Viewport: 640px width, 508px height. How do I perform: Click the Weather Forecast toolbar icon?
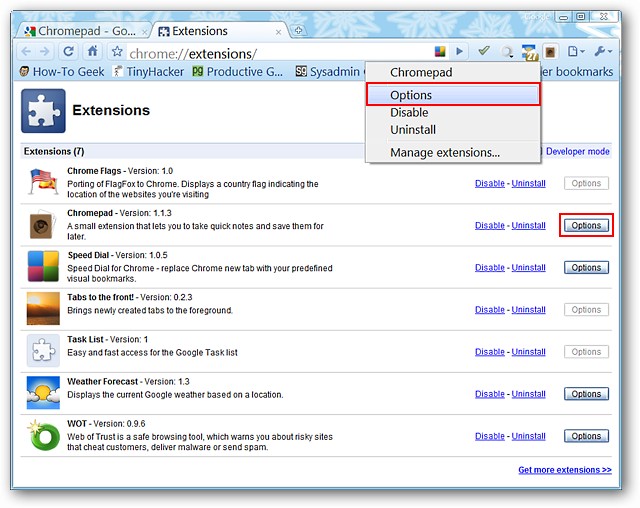[x=529, y=52]
